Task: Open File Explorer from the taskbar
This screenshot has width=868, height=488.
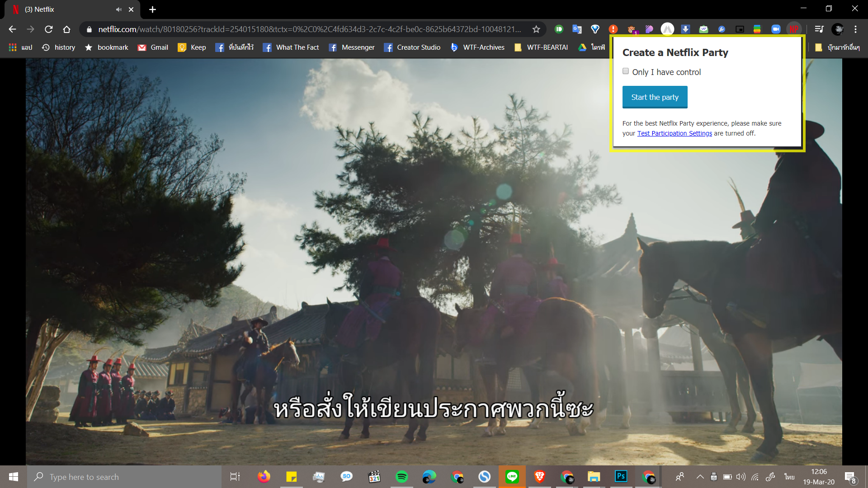Action: click(594, 477)
